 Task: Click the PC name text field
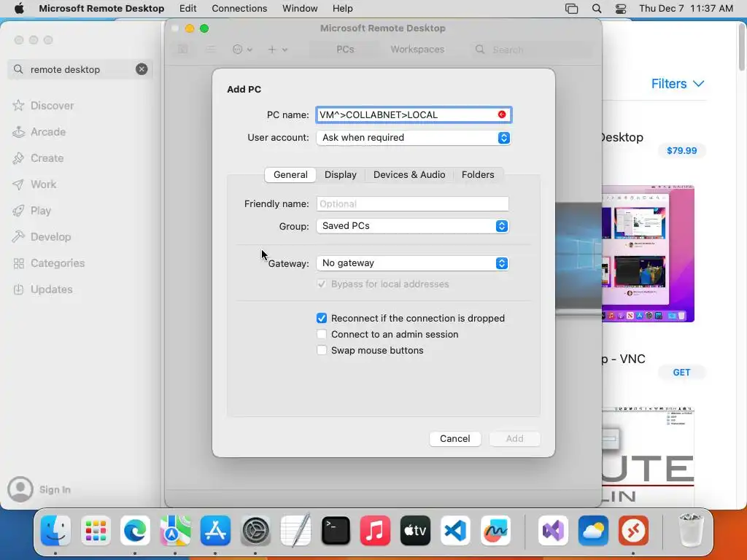click(x=414, y=114)
